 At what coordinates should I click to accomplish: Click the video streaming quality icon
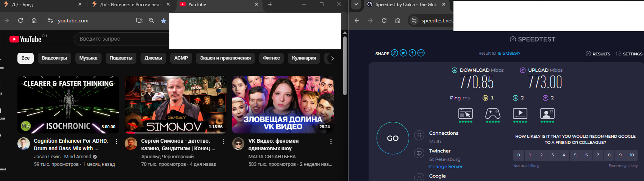tap(520, 113)
